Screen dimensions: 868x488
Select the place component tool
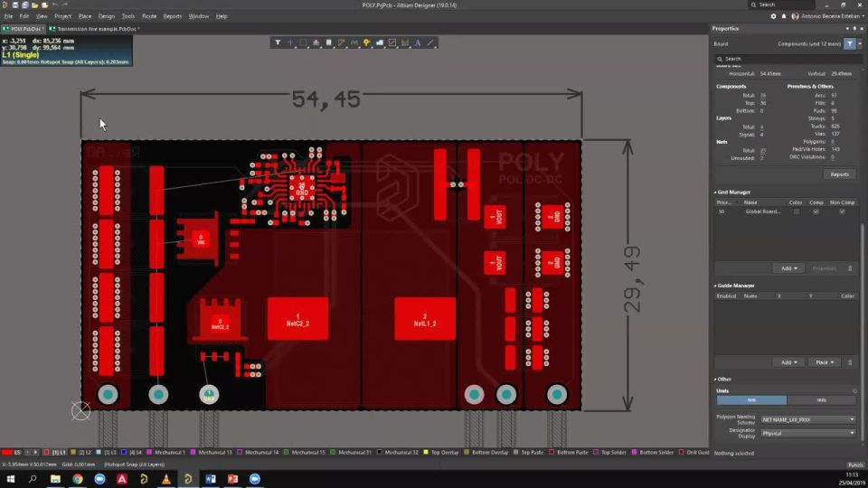[328, 42]
